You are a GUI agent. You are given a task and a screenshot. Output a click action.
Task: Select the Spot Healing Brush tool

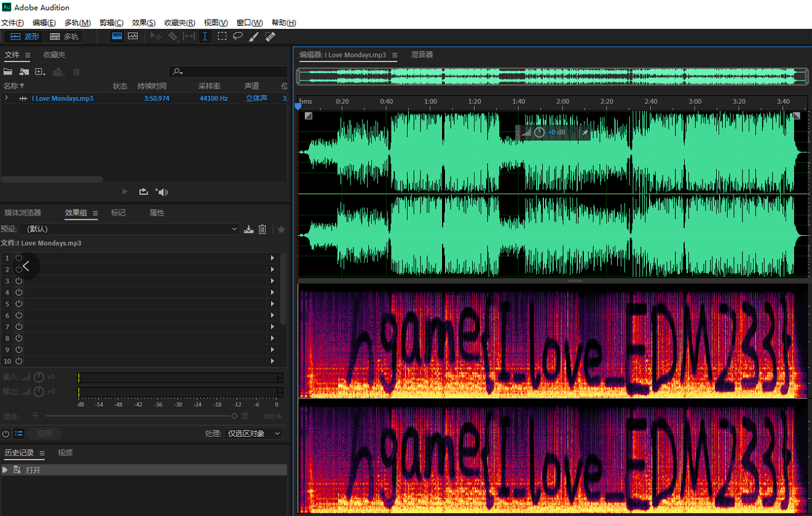coord(270,37)
